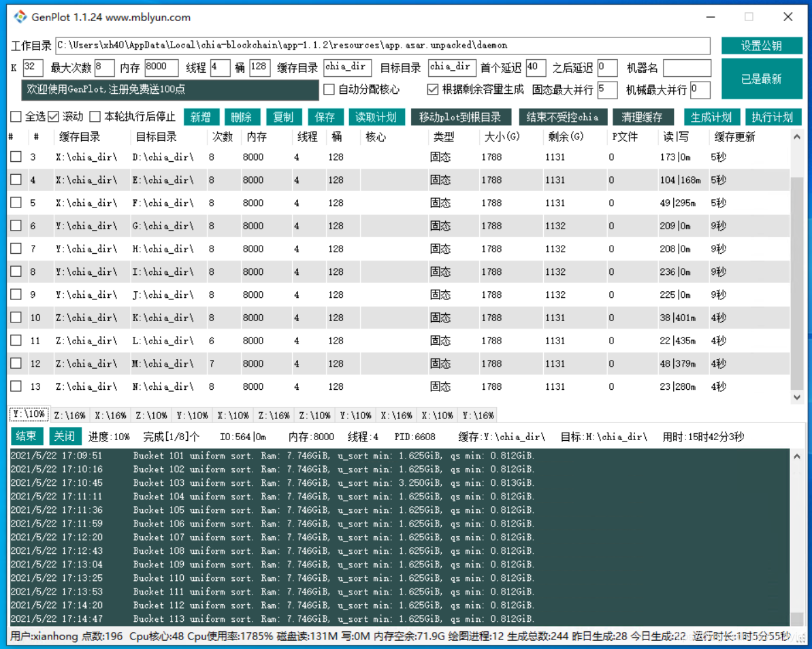Click the 执行计划 button
This screenshot has width=812, height=649.
(773, 117)
